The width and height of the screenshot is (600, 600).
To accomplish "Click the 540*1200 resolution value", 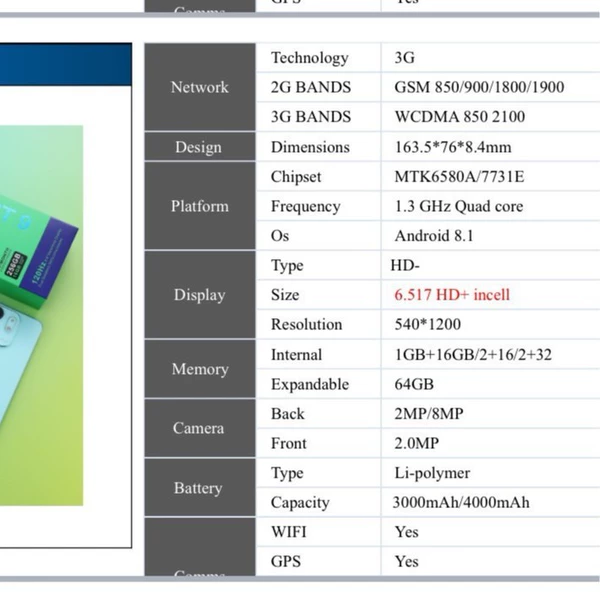I will pos(427,324).
